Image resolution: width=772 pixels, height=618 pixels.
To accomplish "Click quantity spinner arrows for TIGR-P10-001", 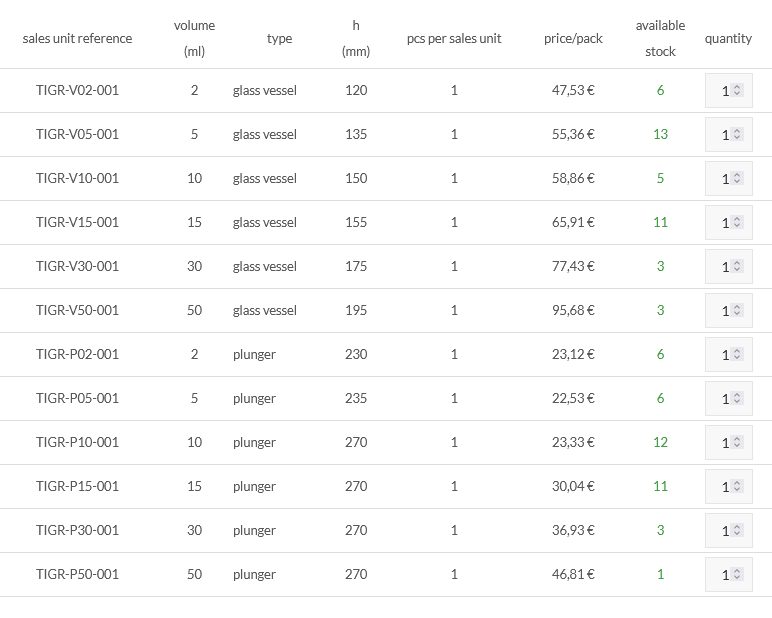I will tap(737, 443).
